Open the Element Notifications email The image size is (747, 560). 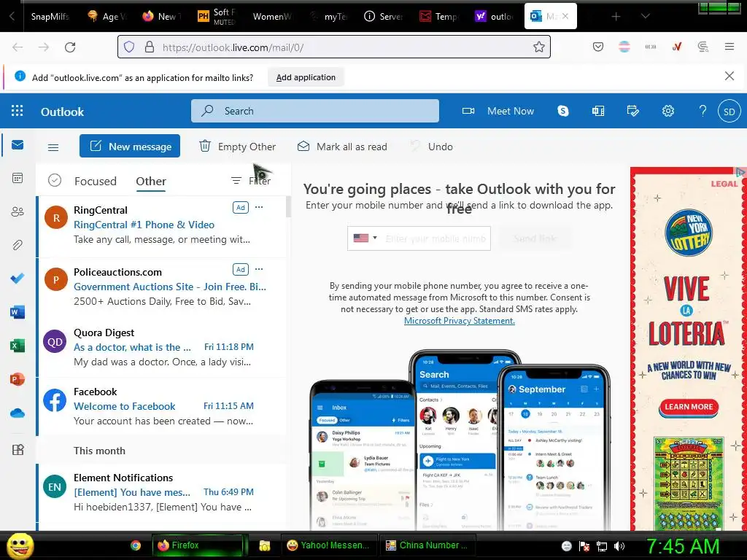(161, 492)
